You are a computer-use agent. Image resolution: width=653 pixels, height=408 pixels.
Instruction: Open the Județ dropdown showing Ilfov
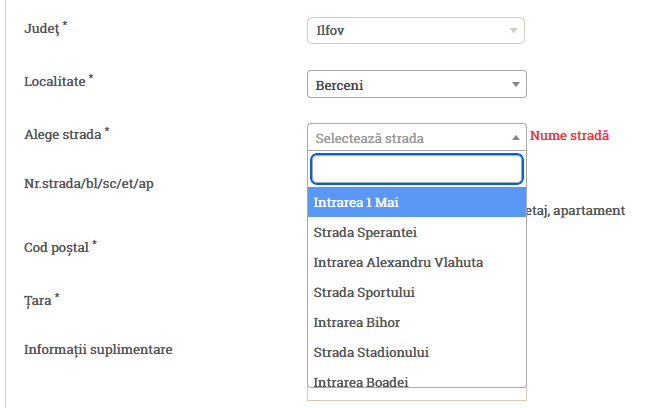415,30
